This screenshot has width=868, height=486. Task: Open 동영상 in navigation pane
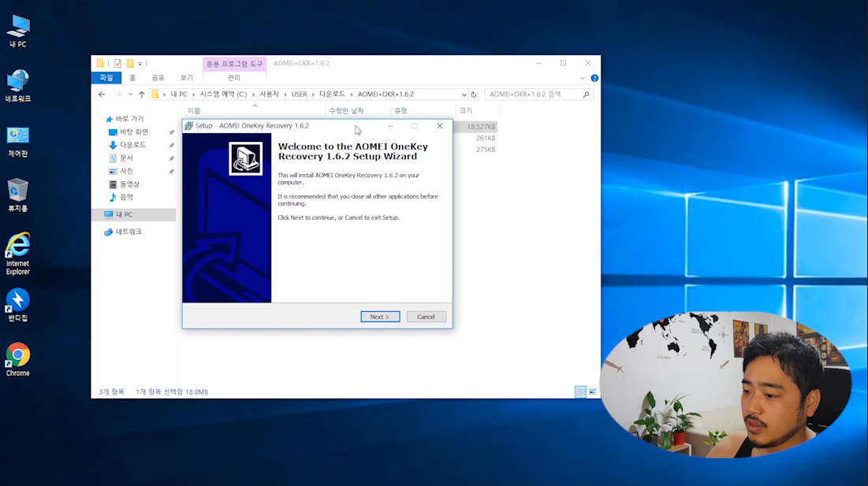pos(129,184)
